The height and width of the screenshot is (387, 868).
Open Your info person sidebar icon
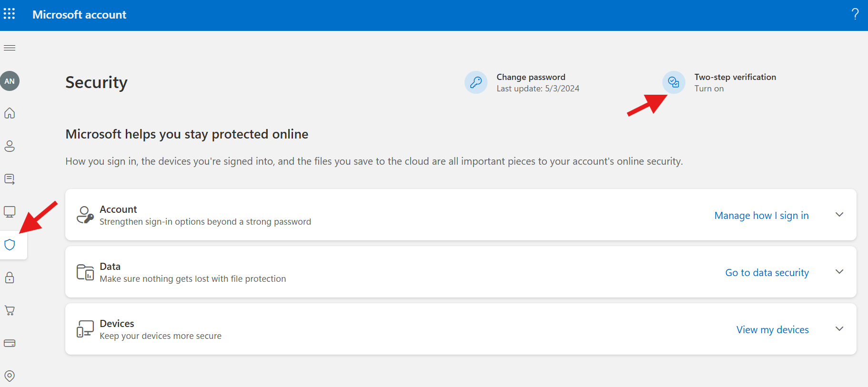click(x=10, y=146)
